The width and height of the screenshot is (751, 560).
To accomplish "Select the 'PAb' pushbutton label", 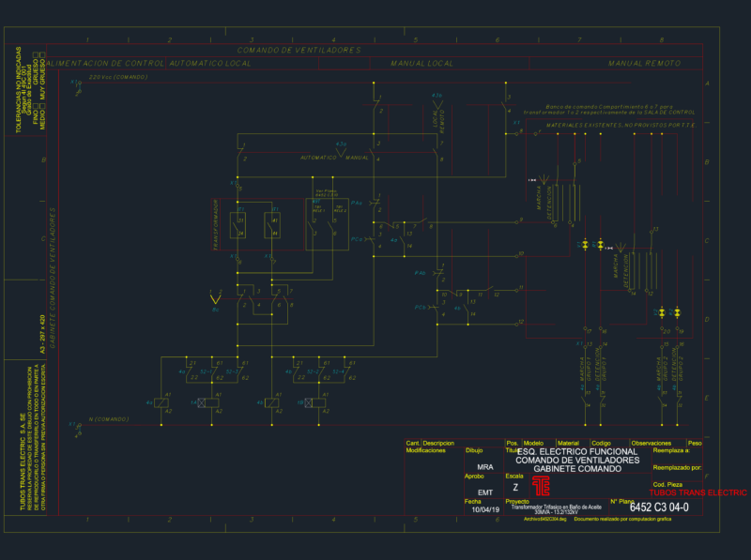I will pyautogui.click(x=420, y=273).
